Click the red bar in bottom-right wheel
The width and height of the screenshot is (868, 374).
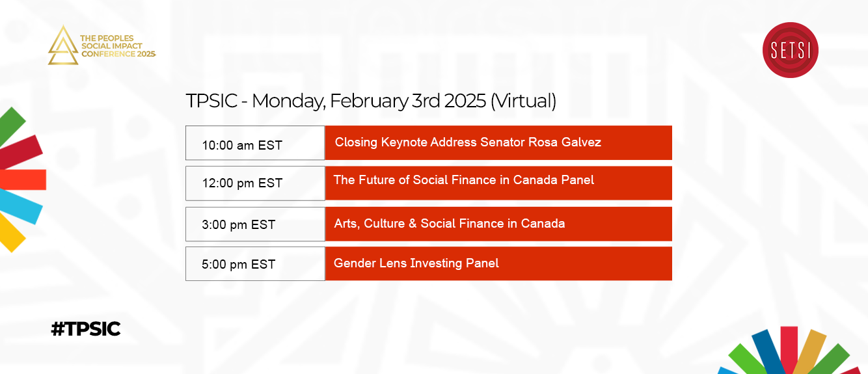tap(791, 349)
